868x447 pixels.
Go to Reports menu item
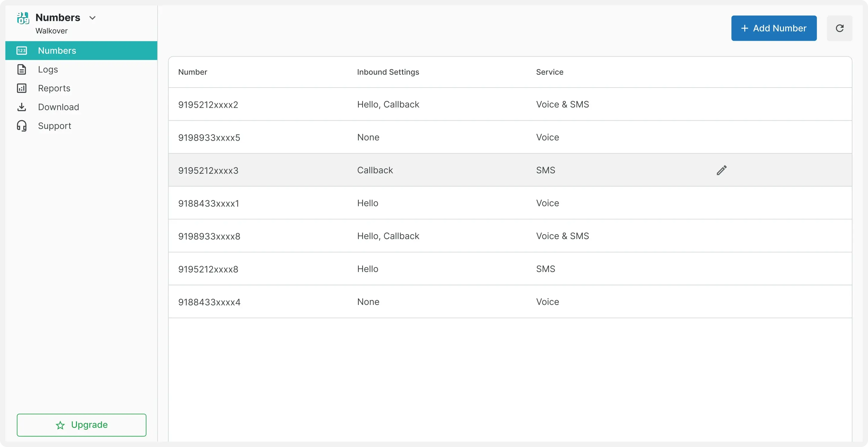click(54, 88)
